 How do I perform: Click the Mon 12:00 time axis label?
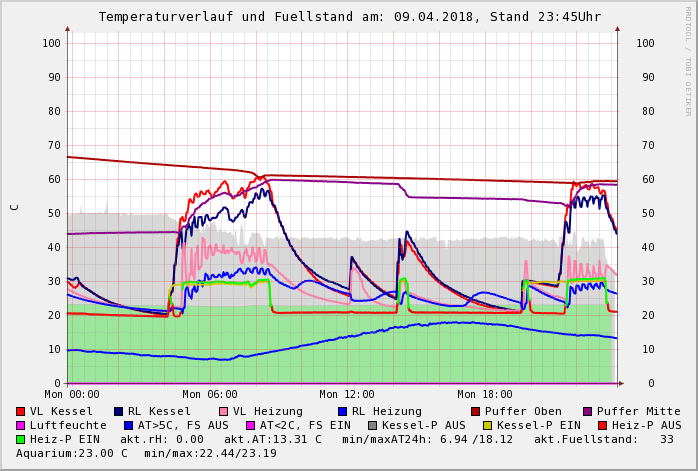point(347,395)
